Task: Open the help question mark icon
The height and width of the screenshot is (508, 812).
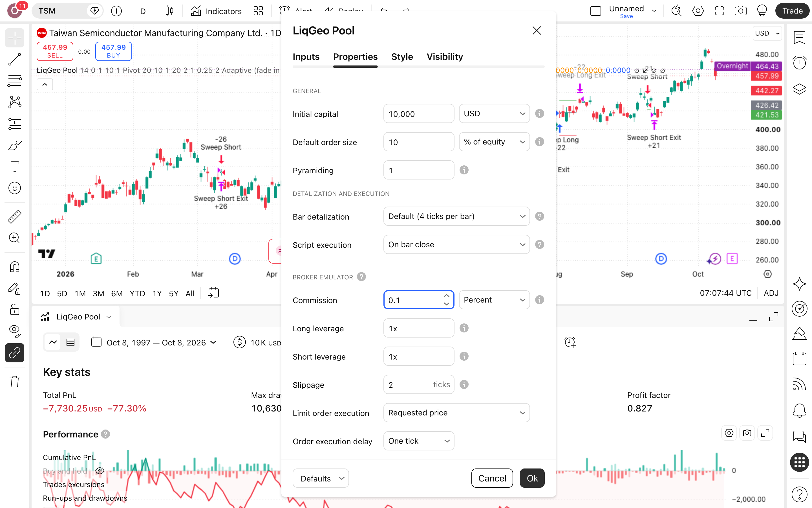Action: [800, 494]
